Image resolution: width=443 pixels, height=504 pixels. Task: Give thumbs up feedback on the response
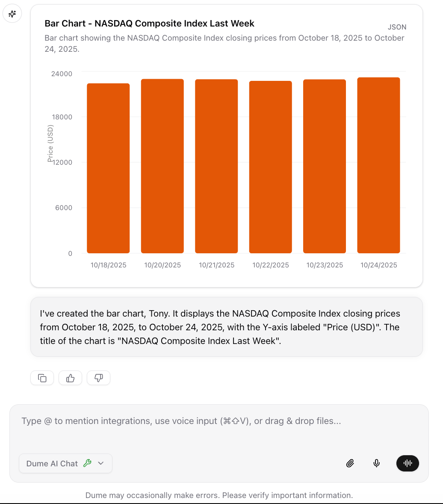70,378
